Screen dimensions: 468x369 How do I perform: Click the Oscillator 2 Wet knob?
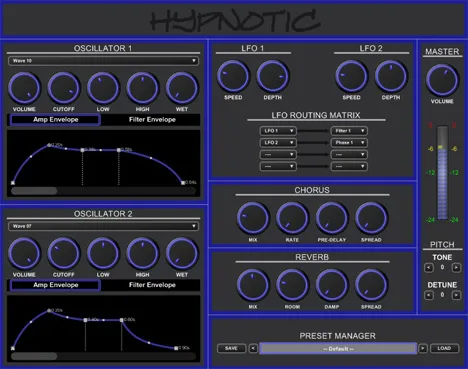(x=182, y=254)
